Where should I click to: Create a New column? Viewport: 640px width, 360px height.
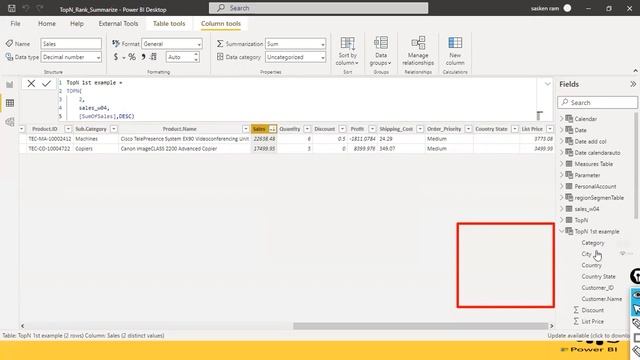[455, 51]
